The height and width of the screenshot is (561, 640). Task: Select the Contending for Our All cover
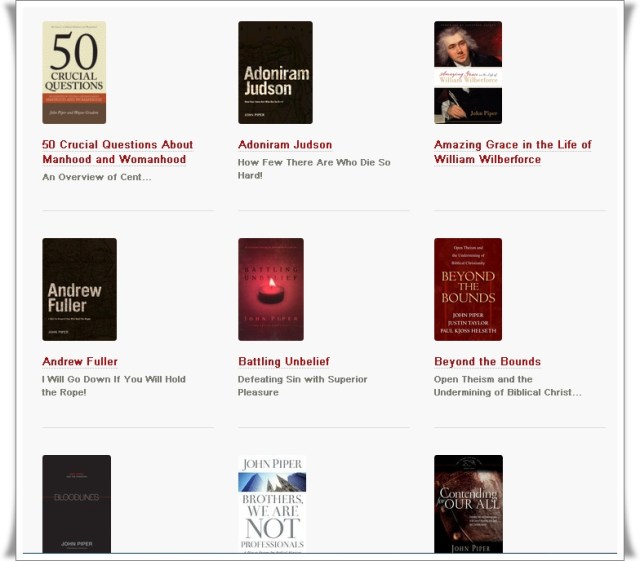point(468,504)
